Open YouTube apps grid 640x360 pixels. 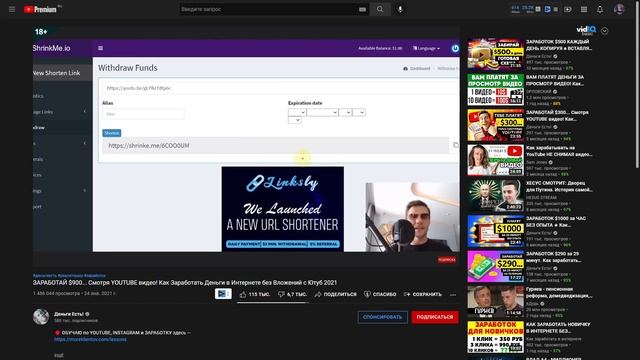584,9
